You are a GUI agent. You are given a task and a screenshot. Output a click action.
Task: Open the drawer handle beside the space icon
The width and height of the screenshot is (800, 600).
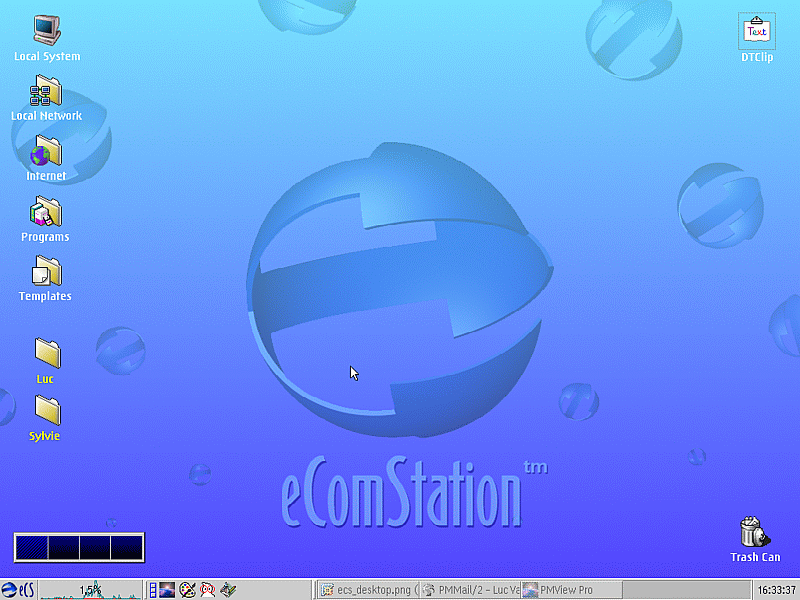pyautogui.click(x=152, y=590)
